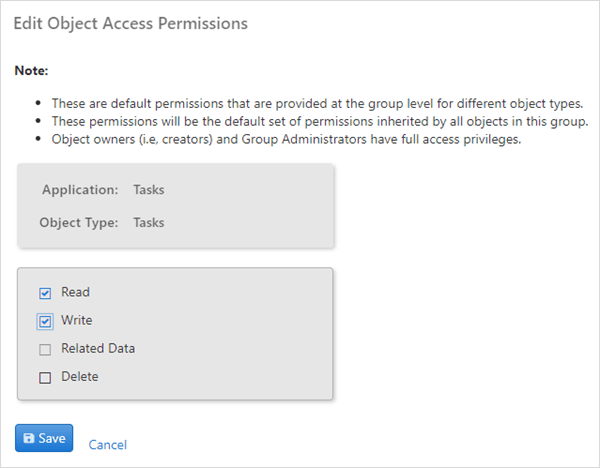Click the Application field label

(80, 190)
